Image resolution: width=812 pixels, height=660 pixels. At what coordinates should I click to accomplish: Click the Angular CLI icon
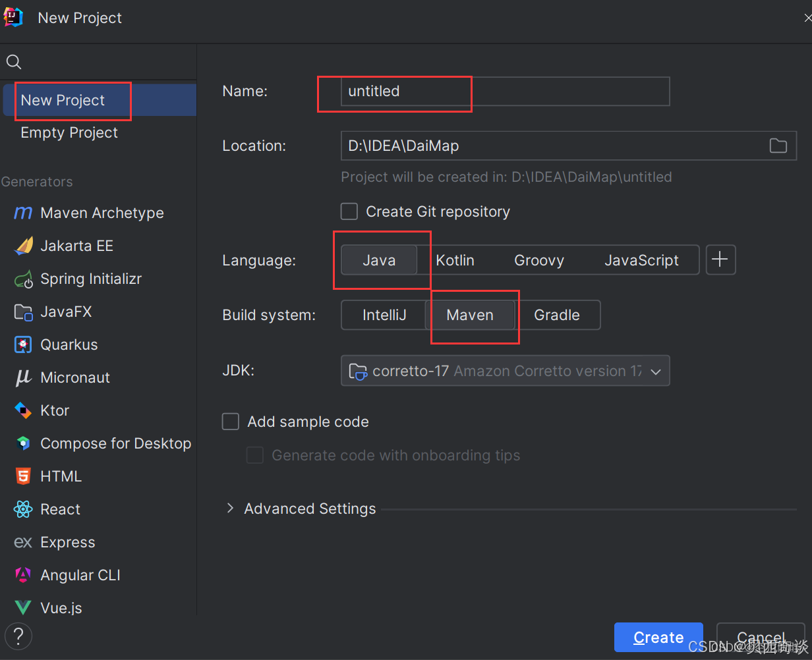(x=23, y=575)
